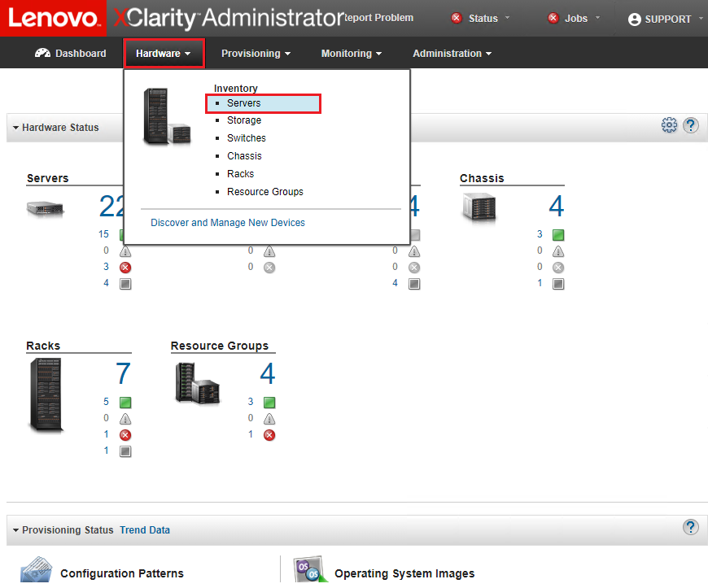Image resolution: width=708 pixels, height=588 pixels.
Task: Choose Chassis from the Inventory list
Action: tap(244, 156)
